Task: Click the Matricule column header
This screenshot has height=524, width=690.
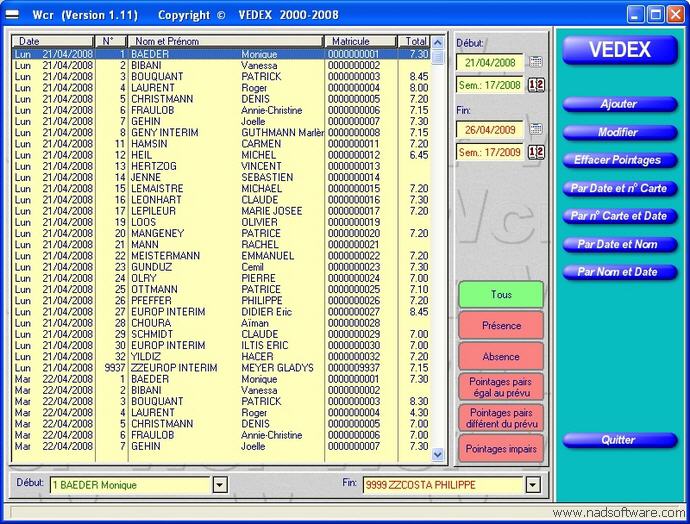Action: 361,41
